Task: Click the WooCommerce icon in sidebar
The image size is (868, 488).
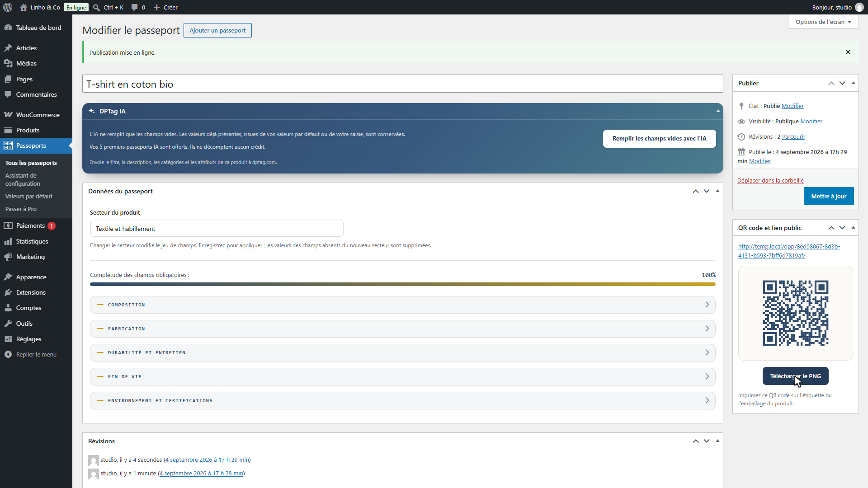Action: pos(8,115)
